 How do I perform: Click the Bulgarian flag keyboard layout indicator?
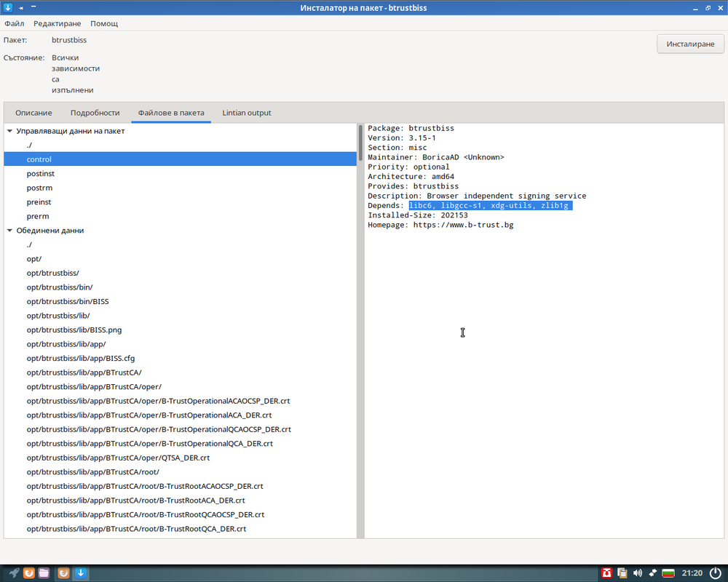668,573
